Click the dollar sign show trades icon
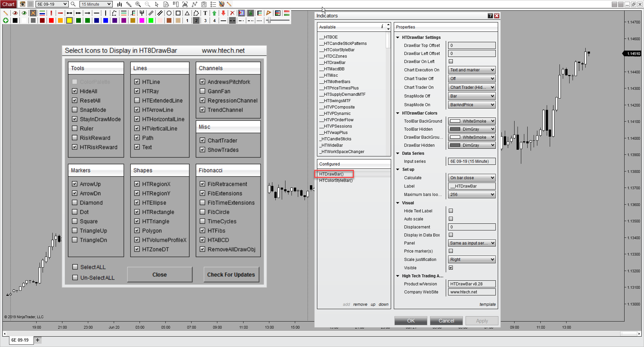The height and width of the screenshot is (347, 644). [250, 13]
